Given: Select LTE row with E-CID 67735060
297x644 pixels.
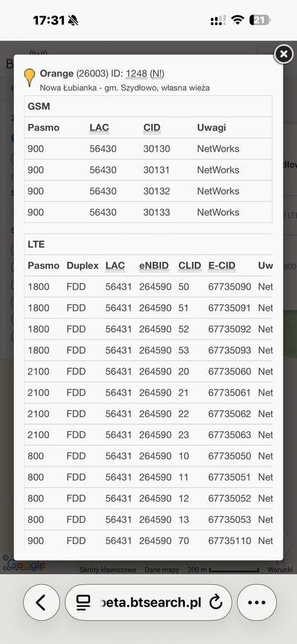Looking at the screenshot, I should (x=148, y=371).
